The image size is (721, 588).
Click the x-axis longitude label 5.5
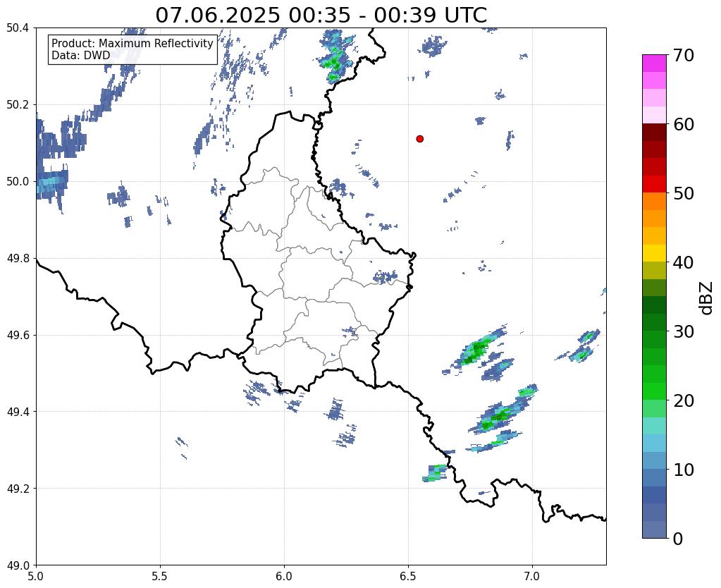pos(160,576)
